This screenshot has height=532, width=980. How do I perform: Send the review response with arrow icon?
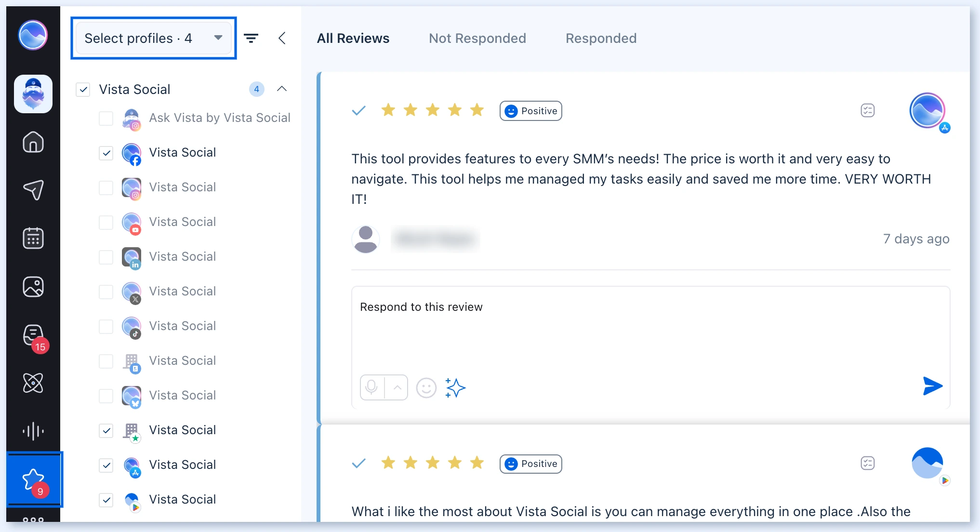coord(932,386)
